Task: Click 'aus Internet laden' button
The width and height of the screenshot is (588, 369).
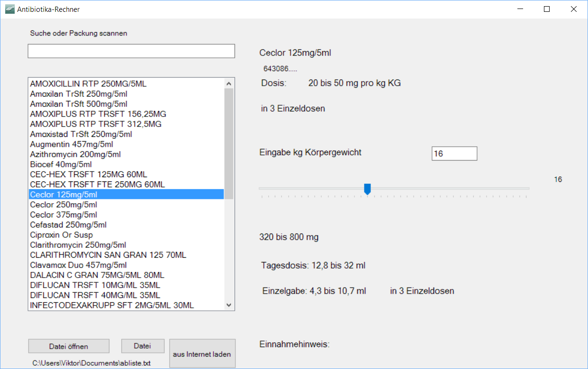Action: (x=202, y=354)
